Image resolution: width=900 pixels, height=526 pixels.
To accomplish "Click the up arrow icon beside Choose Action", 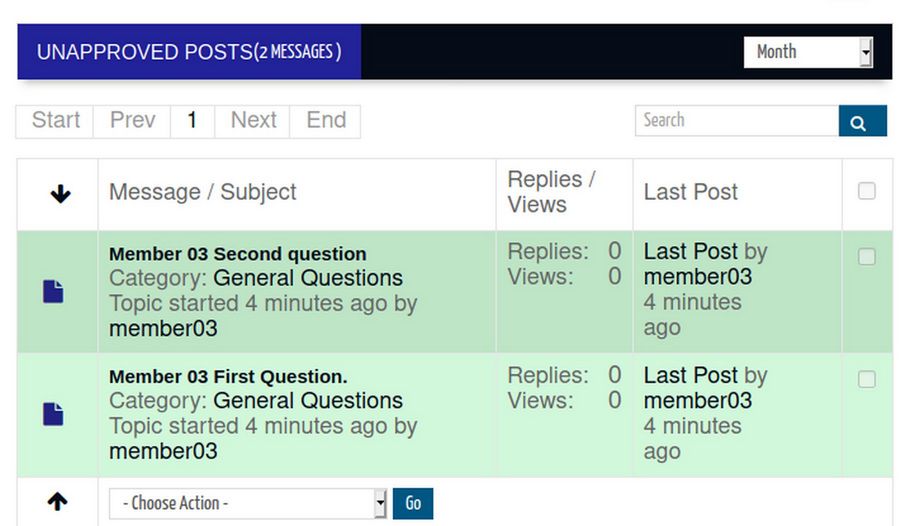I will click(58, 502).
